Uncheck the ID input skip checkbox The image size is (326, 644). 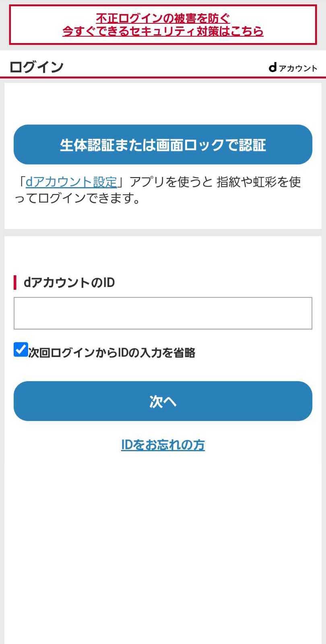[x=21, y=350]
